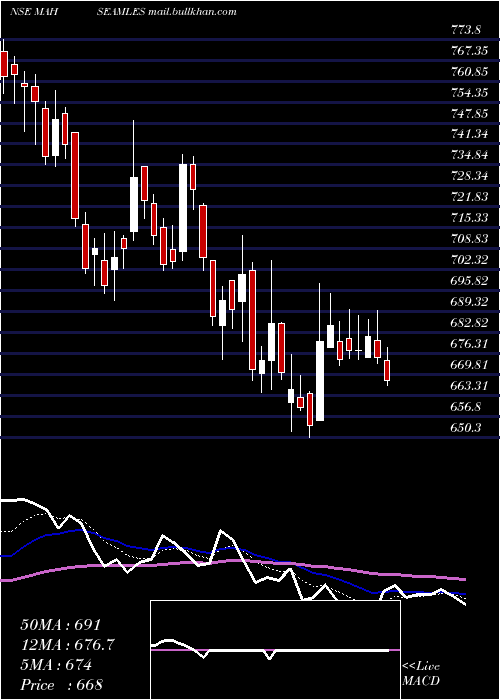Click the 708.83 price label
The width and height of the screenshot is (500, 700).
click(469, 239)
